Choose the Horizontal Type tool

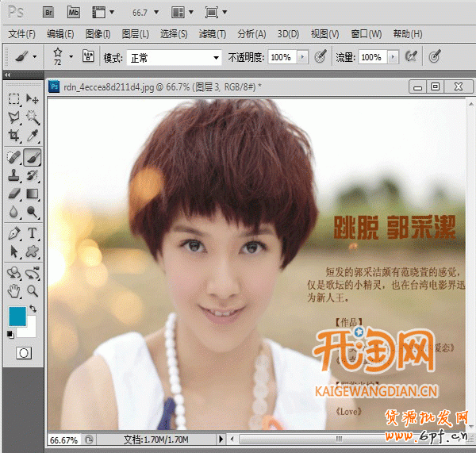click(33, 232)
